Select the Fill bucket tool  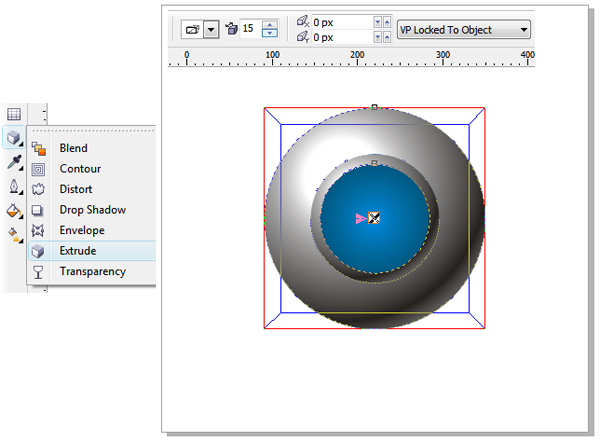14,211
